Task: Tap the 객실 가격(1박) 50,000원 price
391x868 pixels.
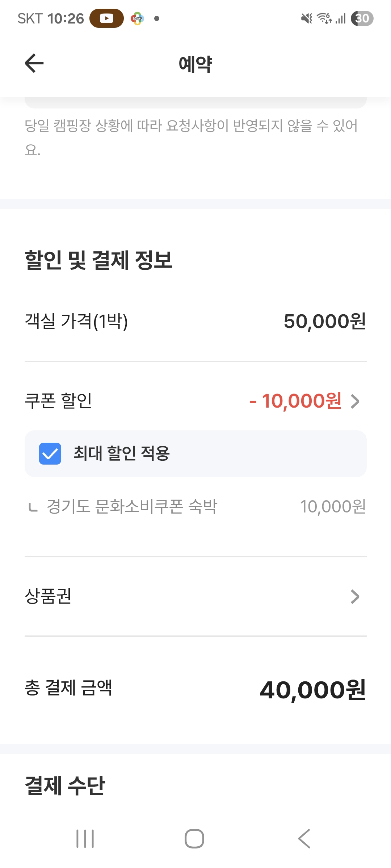Action: [325, 322]
